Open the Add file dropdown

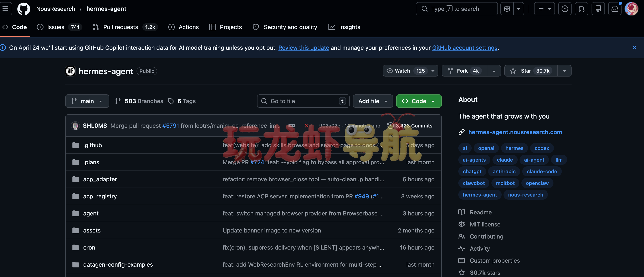point(373,101)
